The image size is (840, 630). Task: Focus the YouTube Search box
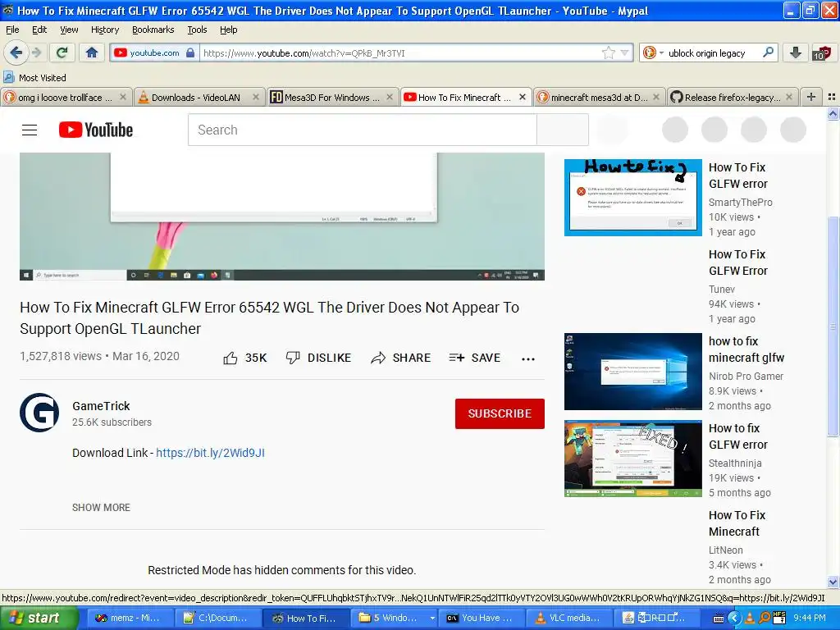[x=362, y=130]
